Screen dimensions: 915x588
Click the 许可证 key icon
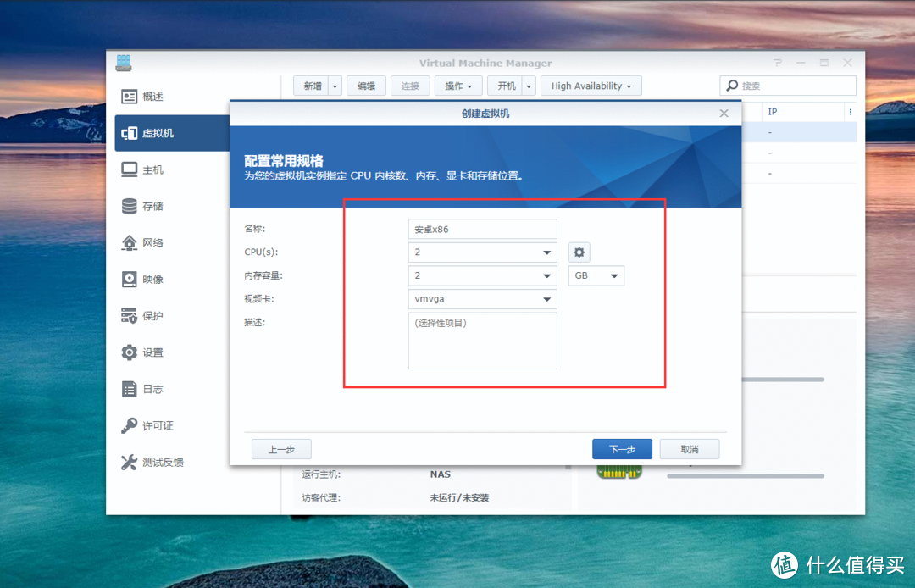point(129,426)
